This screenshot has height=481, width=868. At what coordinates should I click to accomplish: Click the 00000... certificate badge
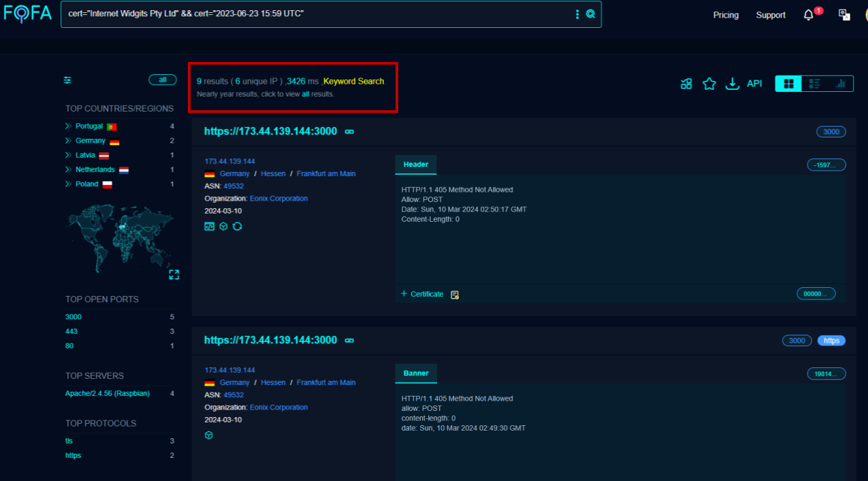click(816, 294)
